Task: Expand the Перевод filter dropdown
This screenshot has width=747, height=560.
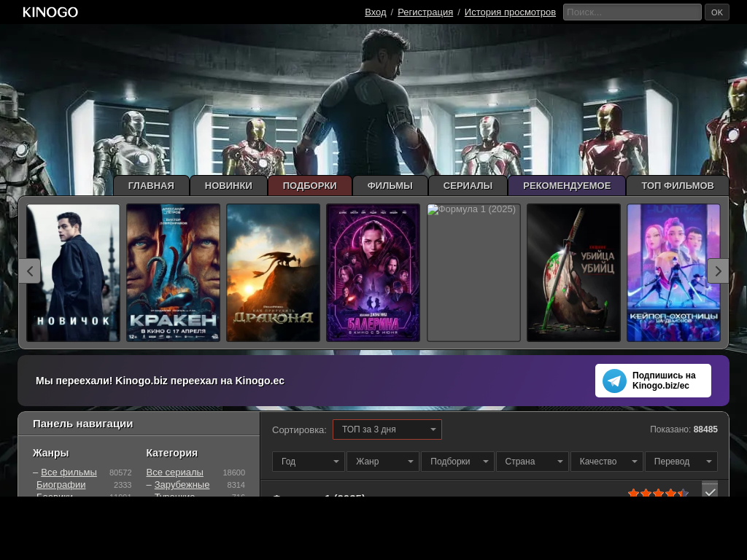Action: [x=681, y=462]
